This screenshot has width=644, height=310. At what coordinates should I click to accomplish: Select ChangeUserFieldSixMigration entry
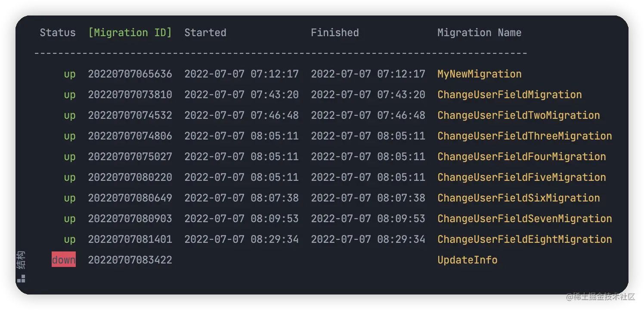[519, 198]
